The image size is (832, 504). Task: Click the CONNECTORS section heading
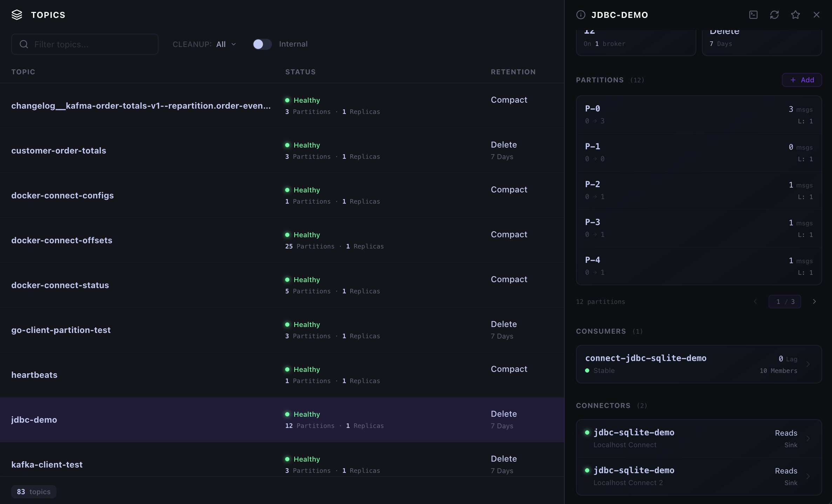[x=603, y=406]
